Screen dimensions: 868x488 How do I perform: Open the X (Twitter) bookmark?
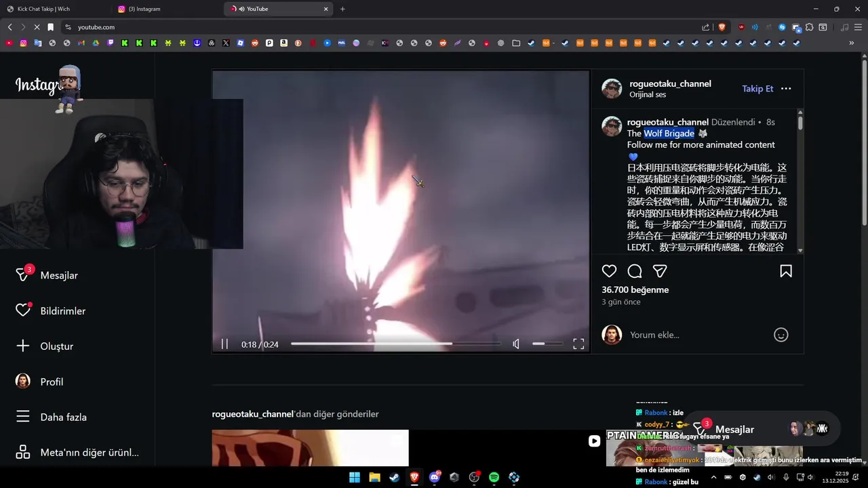(x=226, y=43)
